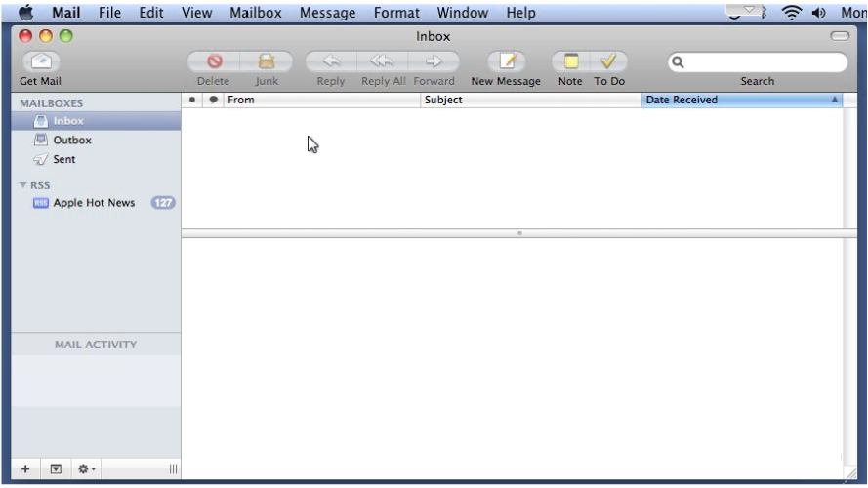This screenshot has width=868, height=488.
Task: Sort by Date Received column
Action: click(742, 100)
